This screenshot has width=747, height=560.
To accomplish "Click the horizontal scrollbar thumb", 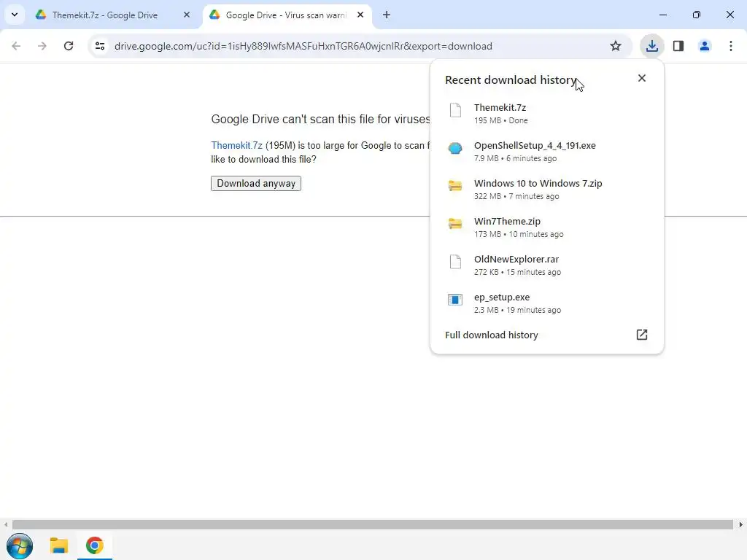I will (x=373, y=524).
